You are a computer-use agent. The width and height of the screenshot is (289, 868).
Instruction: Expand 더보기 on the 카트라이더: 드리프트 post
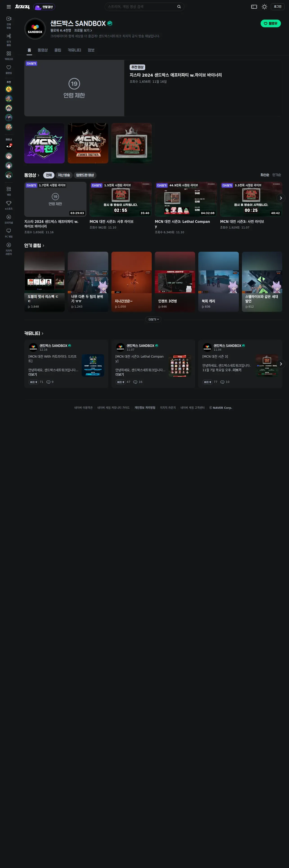coord(33,374)
